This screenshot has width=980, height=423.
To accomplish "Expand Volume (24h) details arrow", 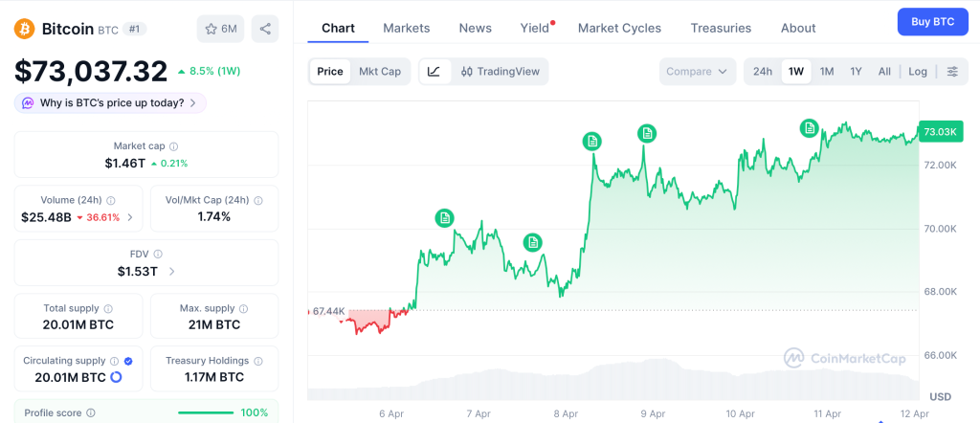I will (x=130, y=217).
